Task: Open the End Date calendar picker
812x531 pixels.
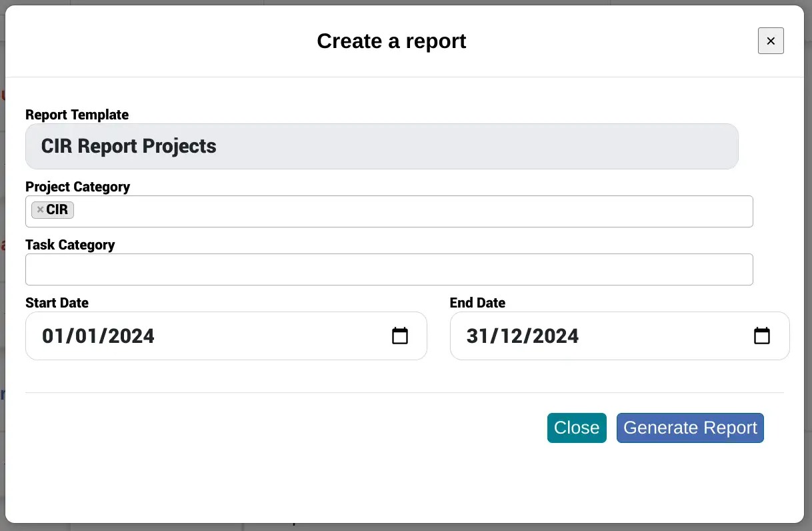Action: pos(762,336)
